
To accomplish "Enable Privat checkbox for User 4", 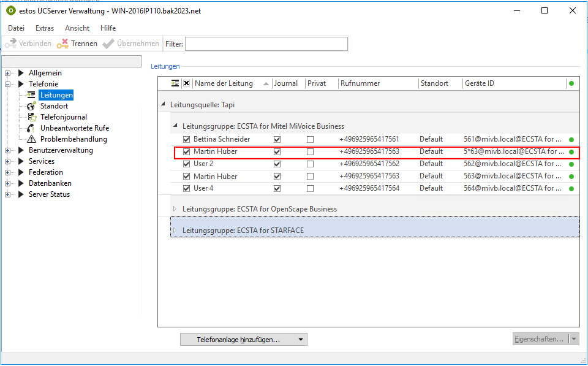I will coord(310,188).
